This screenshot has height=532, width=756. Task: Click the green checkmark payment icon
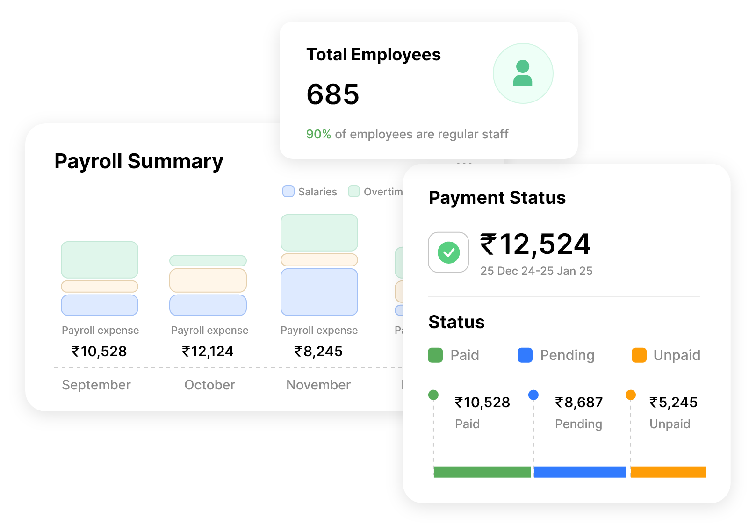(x=448, y=252)
